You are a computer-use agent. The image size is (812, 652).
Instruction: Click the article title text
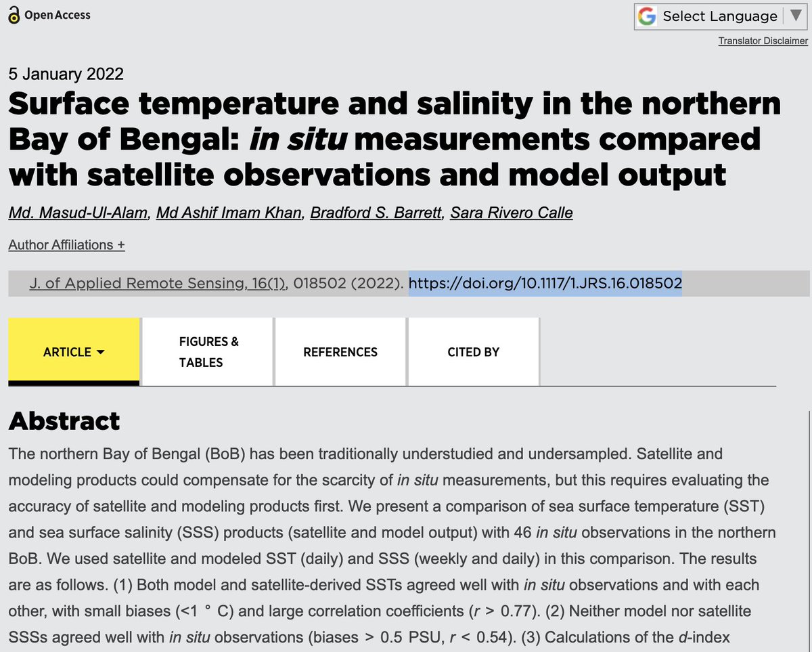click(x=394, y=139)
